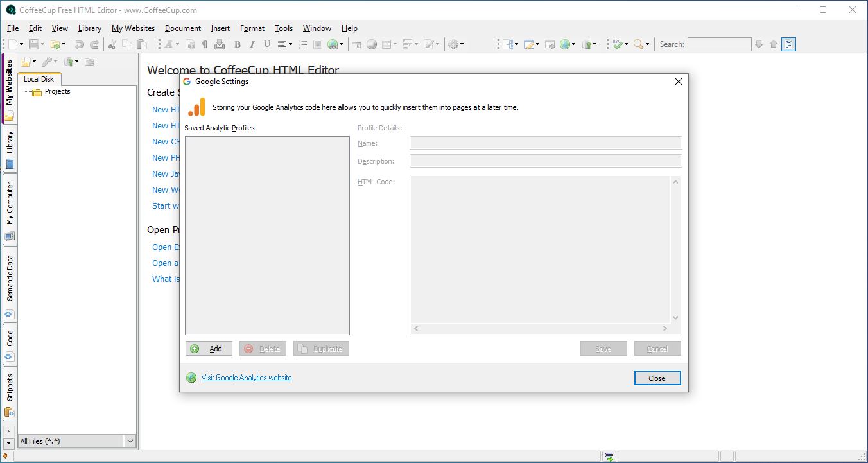
Task: Click the Font letter A icon
Action: click(169, 44)
